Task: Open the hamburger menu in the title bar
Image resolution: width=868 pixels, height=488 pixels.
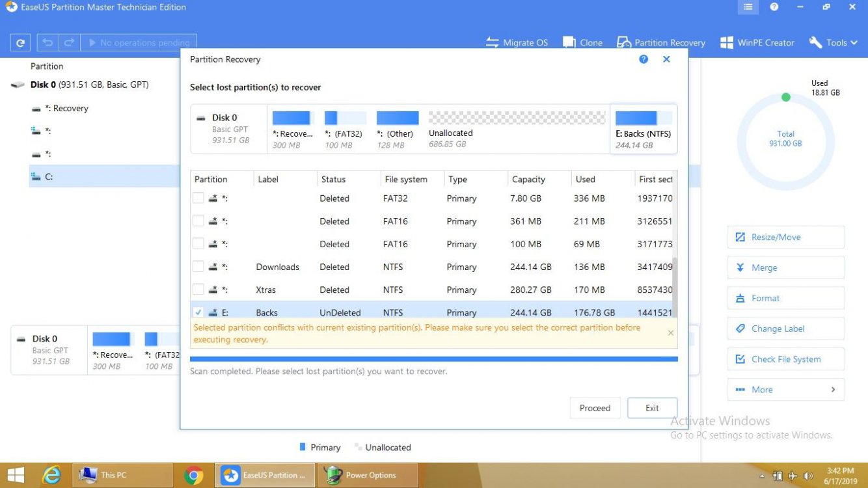Action: [x=748, y=7]
